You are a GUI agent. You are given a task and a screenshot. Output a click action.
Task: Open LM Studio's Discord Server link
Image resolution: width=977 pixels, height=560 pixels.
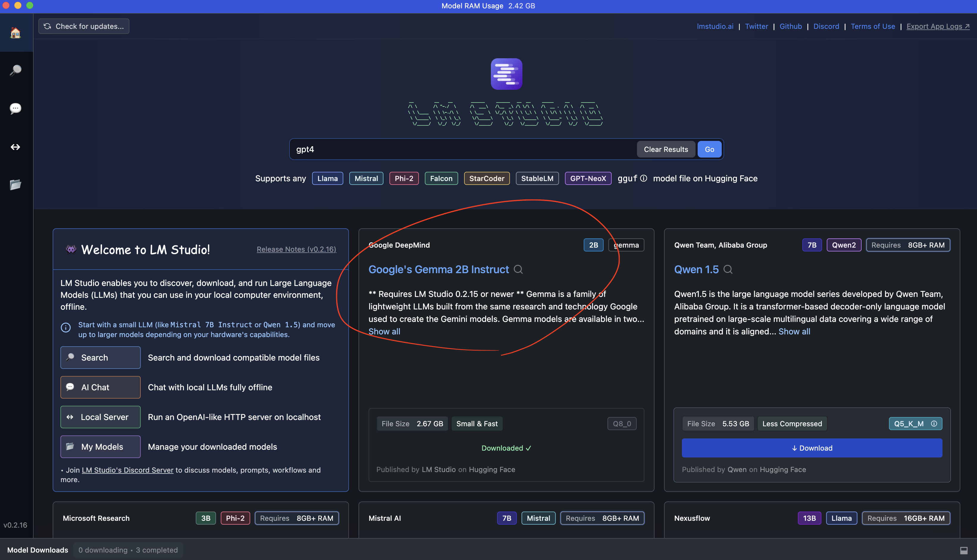tap(127, 470)
